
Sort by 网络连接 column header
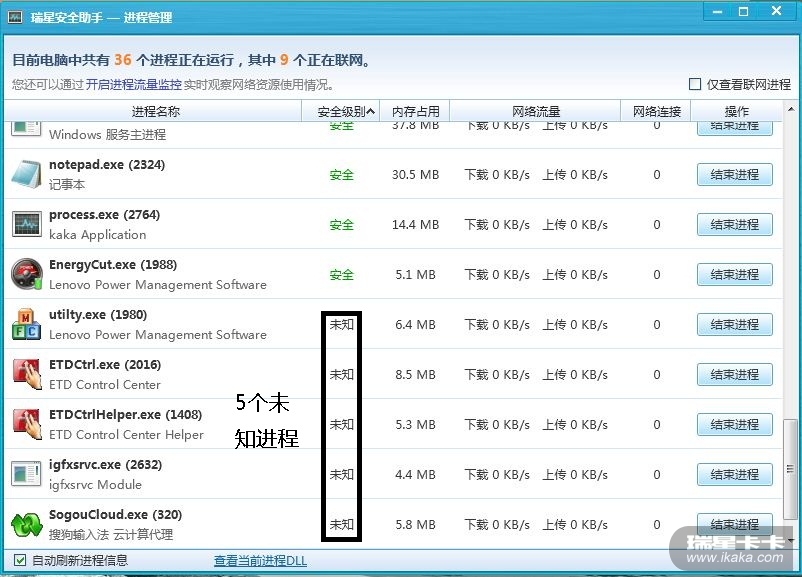point(656,112)
